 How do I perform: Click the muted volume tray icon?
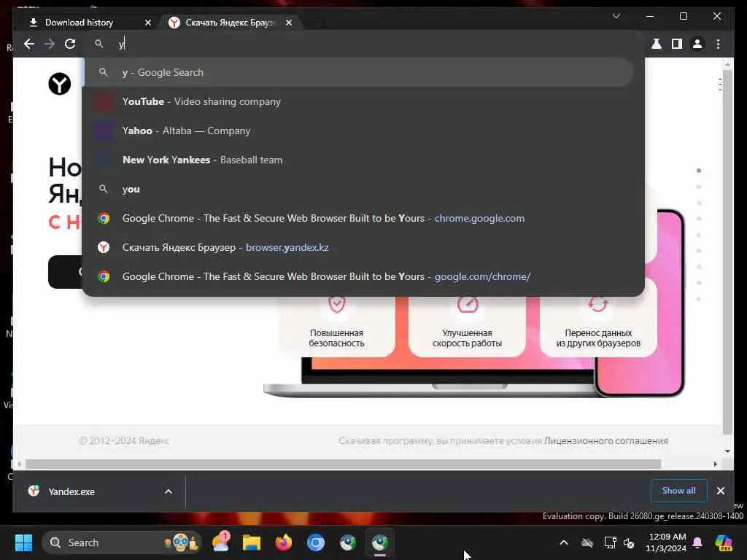629,542
